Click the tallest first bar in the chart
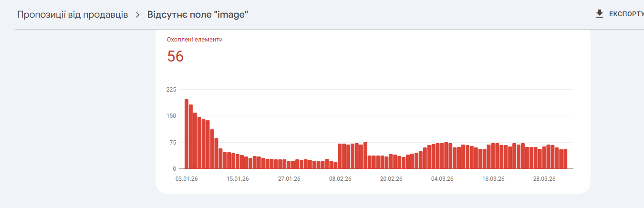Image resolution: width=644 pixels, height=208 pixels. click(187, 134)
